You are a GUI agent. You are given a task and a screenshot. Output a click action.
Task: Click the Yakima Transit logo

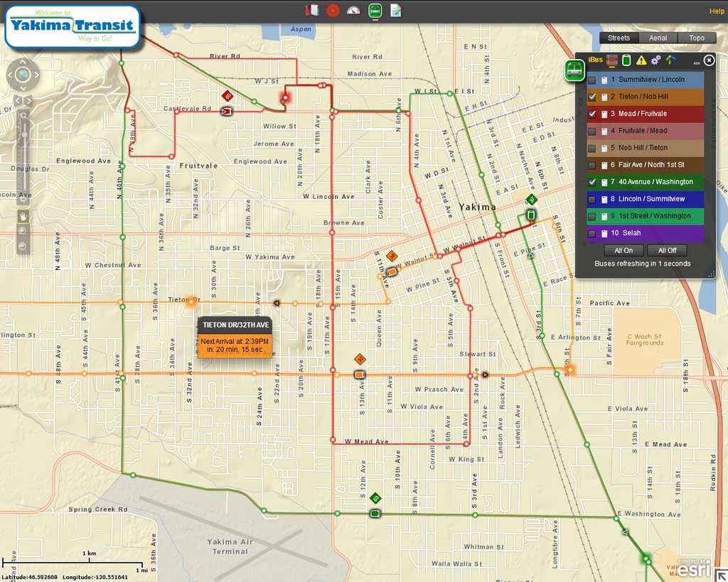73,27
